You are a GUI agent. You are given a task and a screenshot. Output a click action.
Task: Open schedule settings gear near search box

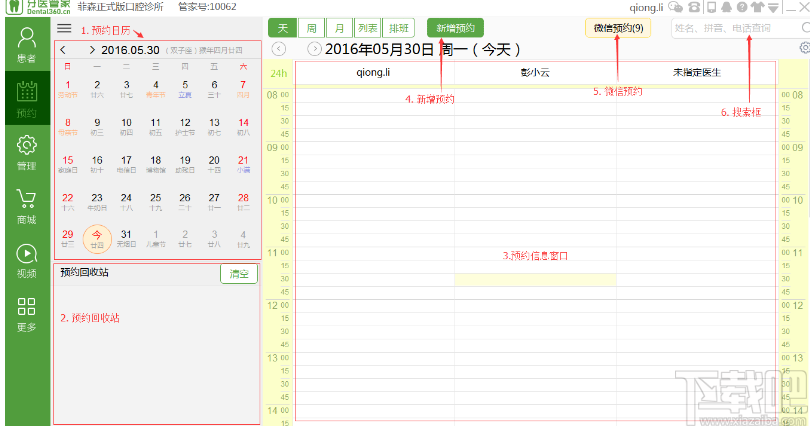point(805,48)
